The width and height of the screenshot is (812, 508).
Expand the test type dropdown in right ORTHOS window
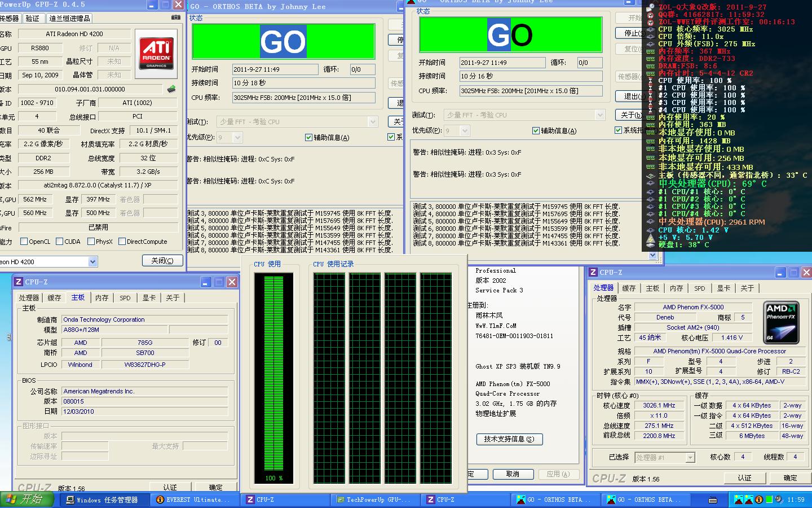600,115
